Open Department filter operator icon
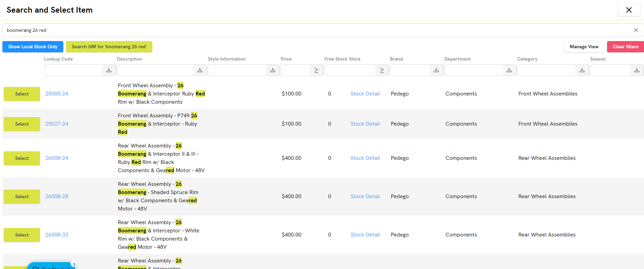 tap(509, 70)
